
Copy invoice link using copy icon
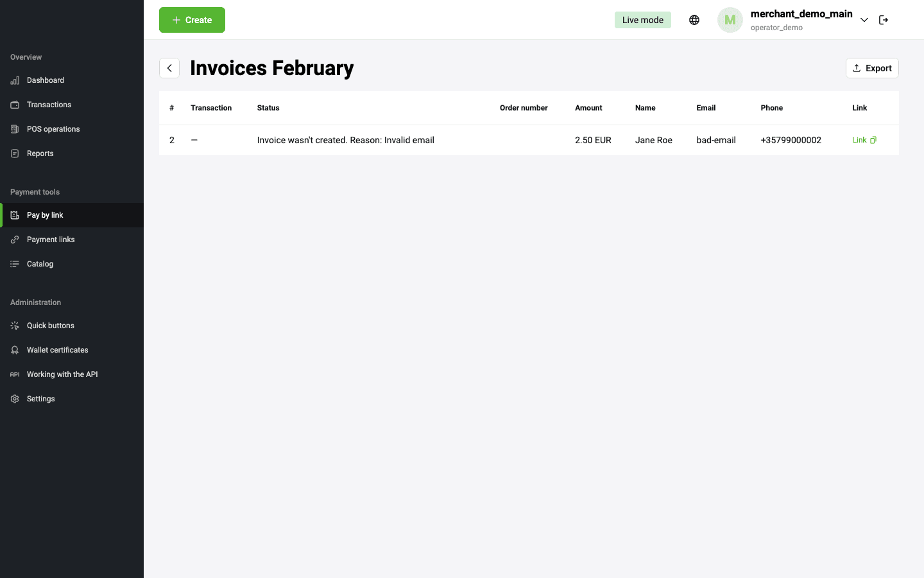click(x=873, y=140)
